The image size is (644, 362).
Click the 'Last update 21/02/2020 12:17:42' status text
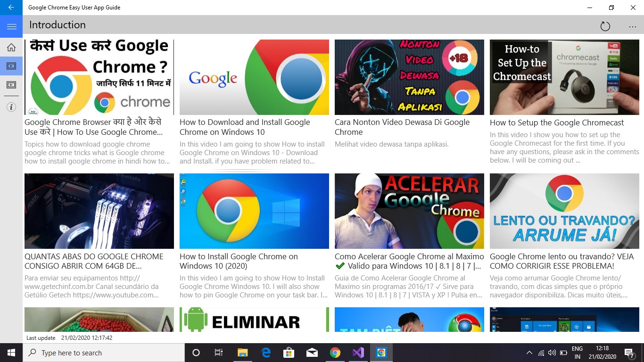69,338
